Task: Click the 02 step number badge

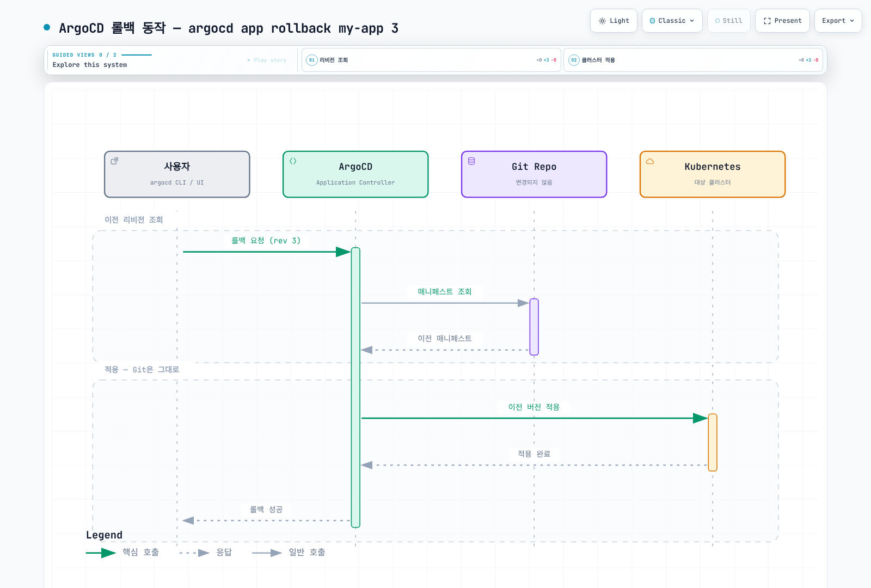Action: coord(574,60)
